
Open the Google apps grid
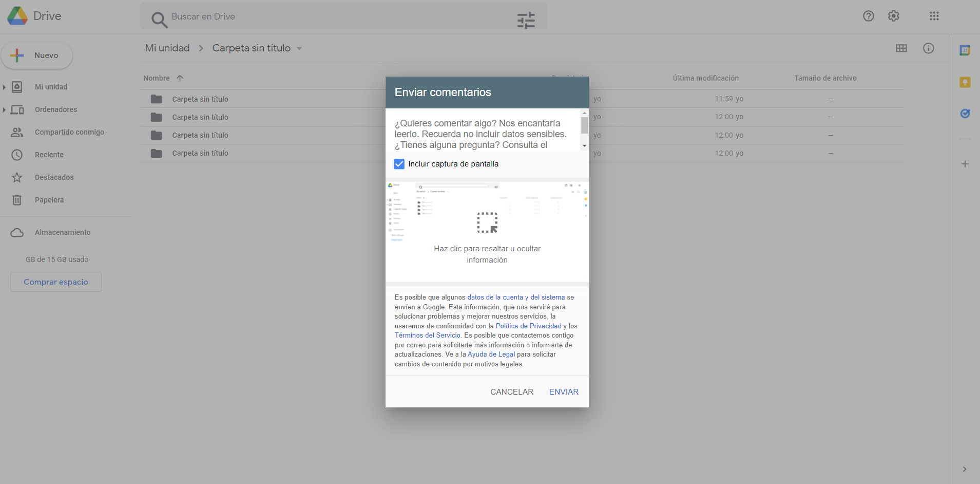[934, 16]
